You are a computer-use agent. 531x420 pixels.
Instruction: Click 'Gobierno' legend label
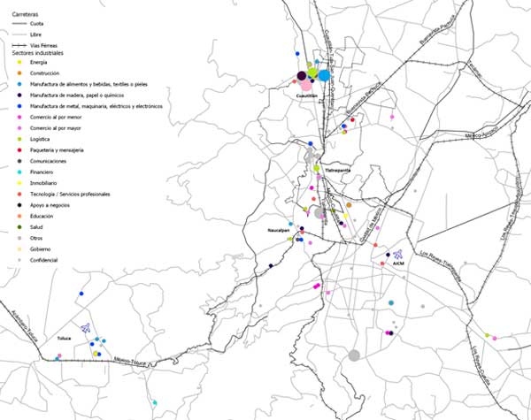(40, 249)
